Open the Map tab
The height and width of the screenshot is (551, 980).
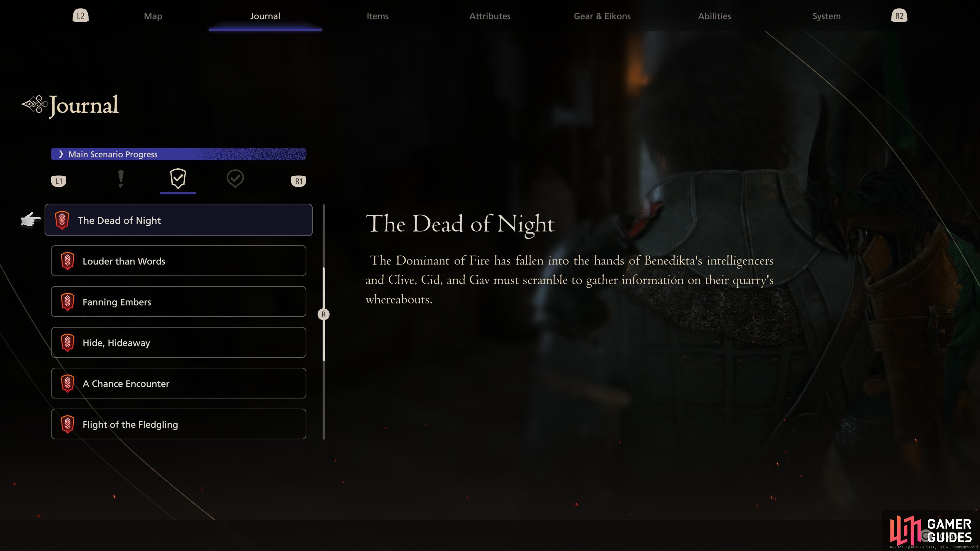(x=153, y=16)
